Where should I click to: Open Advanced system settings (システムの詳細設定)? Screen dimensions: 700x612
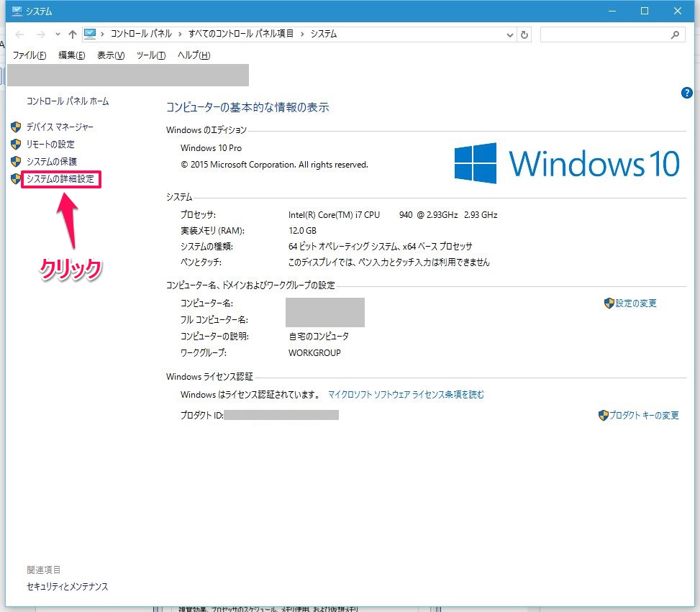tap(60, 179)
